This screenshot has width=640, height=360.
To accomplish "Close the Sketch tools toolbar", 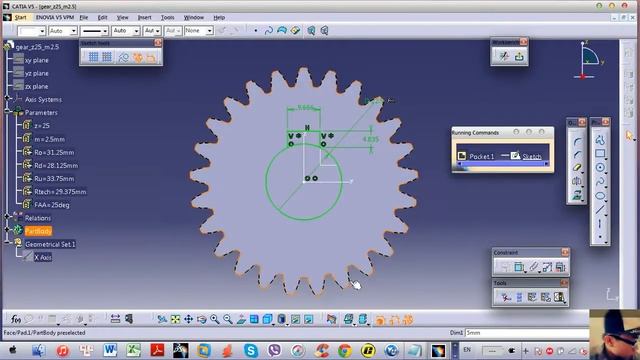I will pyautogui.click(x=158, y=42).
